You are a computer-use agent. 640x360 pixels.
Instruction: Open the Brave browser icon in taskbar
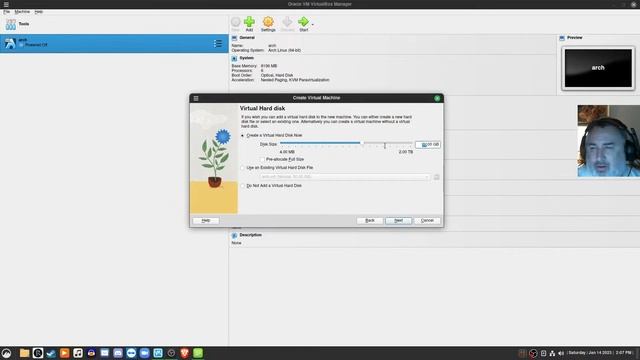click(184, 353)
